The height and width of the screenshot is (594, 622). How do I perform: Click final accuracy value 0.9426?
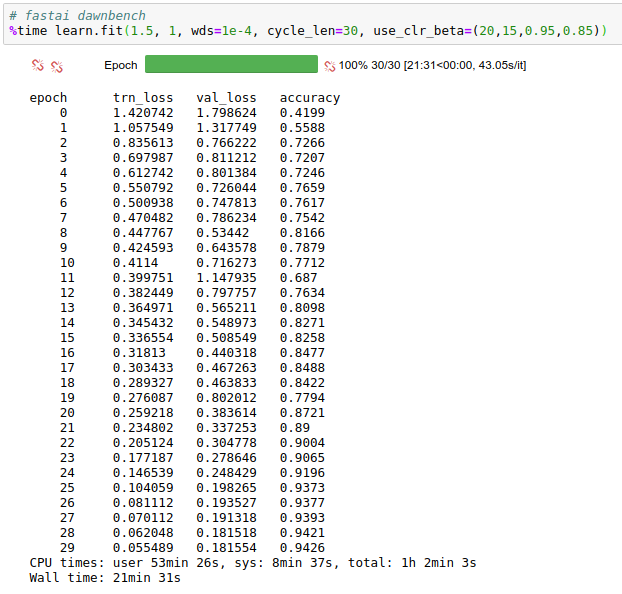pyautogui.click(x=302, y=548)
